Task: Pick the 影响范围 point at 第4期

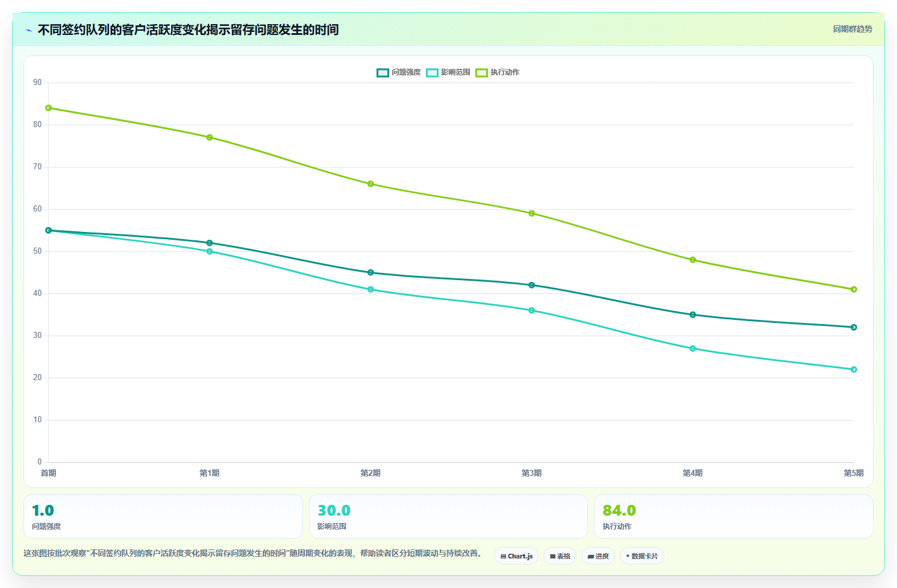Action: pyautogui.click(x=693, y=348)
